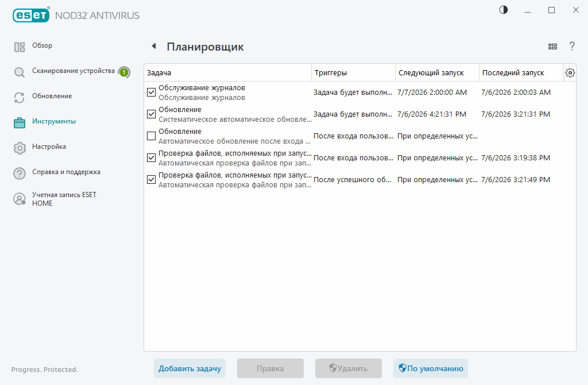The image size is (588, 385).
Task: Open Справка и поддержка
Action: tap(67, 172)
